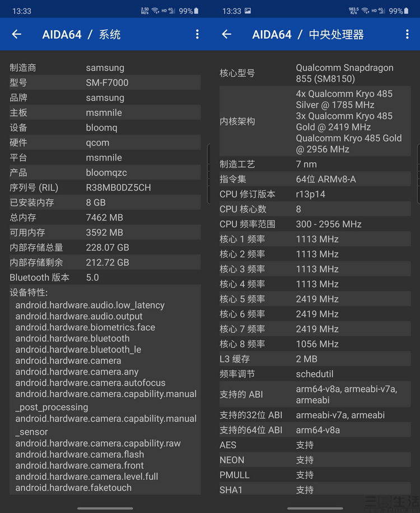Select 核心 7 频率 row
The height and width of the screenshot is (513, 420).
[315, 329]
